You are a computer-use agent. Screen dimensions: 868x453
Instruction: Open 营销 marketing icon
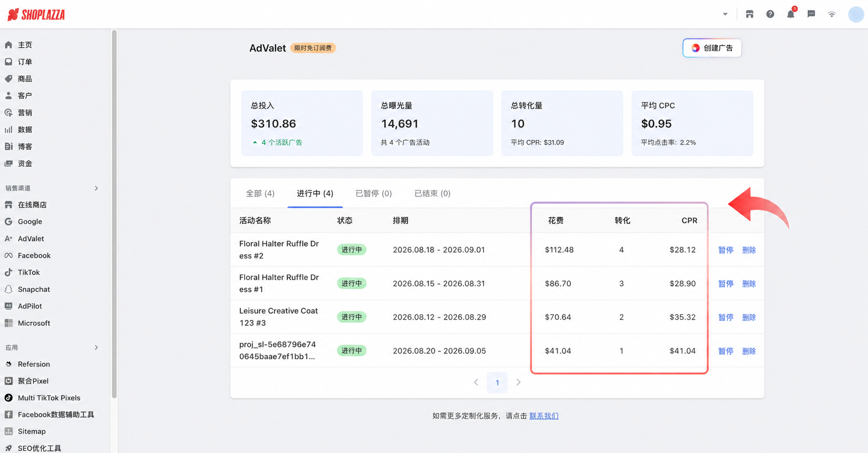(9, 112)
